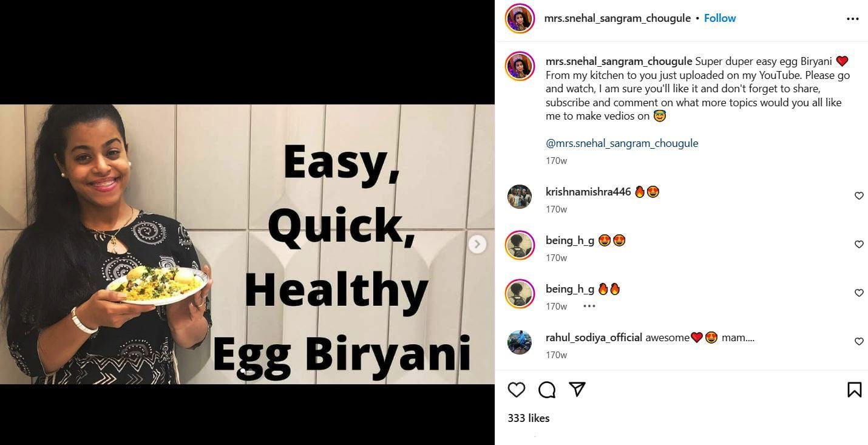Like the post with heart icon
This screenshot has width=868, height=445.
tap(517, 390)
